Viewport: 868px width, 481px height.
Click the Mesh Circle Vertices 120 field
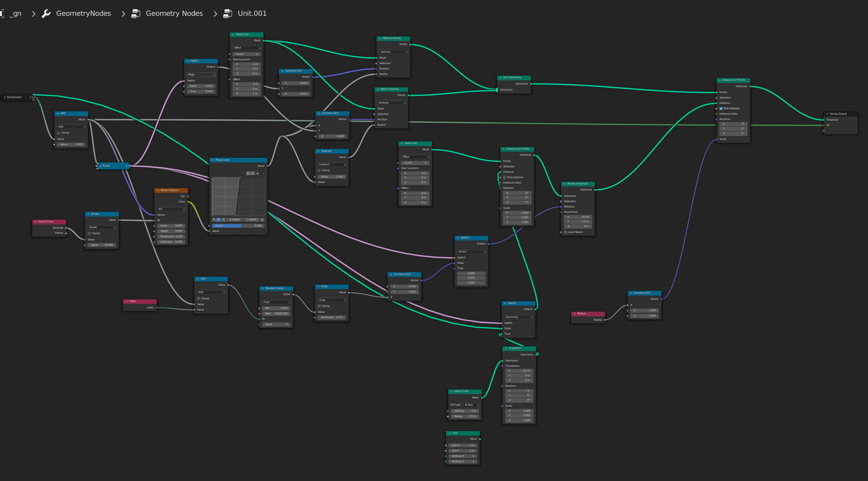point(465,411)
